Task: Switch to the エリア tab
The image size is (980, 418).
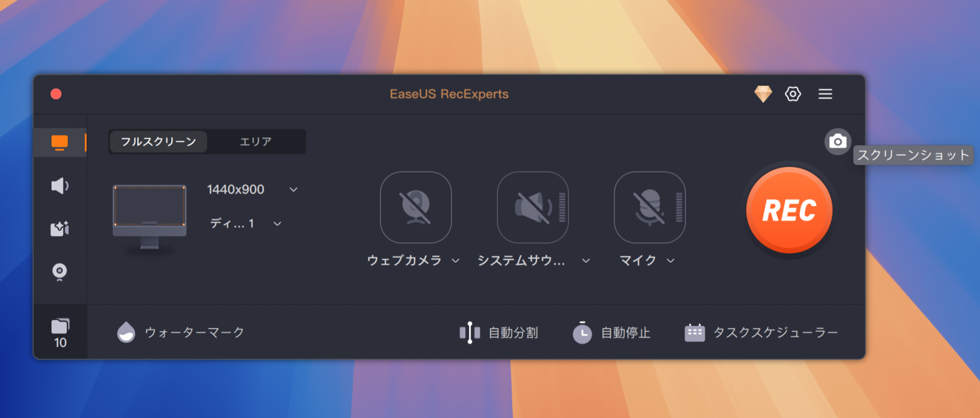Action: (255, 142)
